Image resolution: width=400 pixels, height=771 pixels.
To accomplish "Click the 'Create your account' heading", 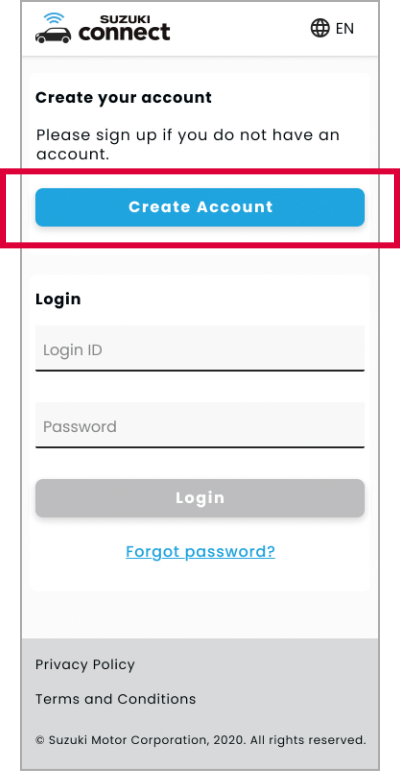I will [123, 97].
